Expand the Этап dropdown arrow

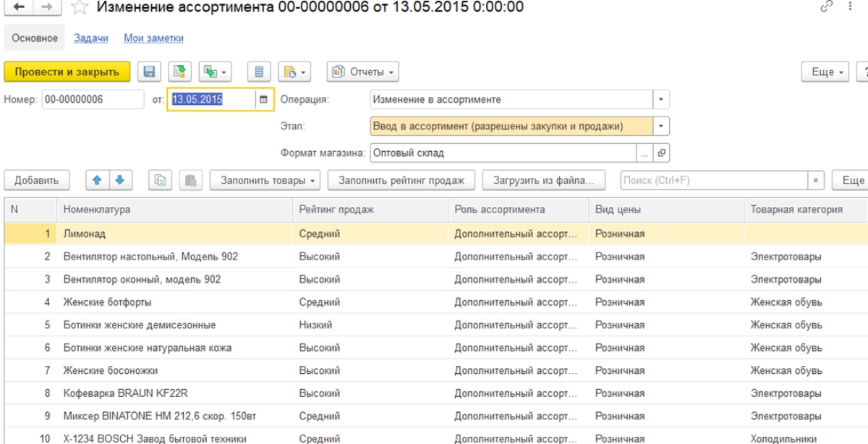click(661, 126)
